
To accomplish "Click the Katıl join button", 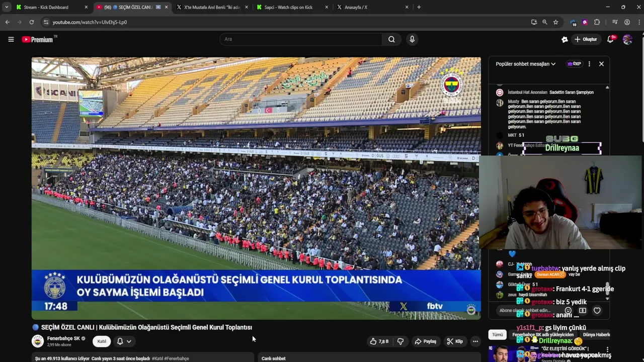I will click(x=102, y=341).
